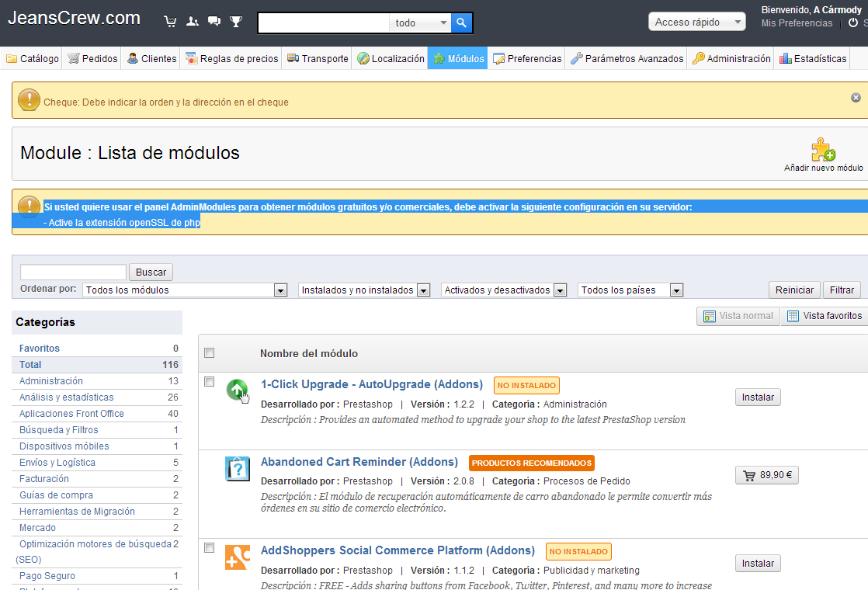Click the 1-Click Upgrade module icon
868x590 pixels.
pos(238,390)
